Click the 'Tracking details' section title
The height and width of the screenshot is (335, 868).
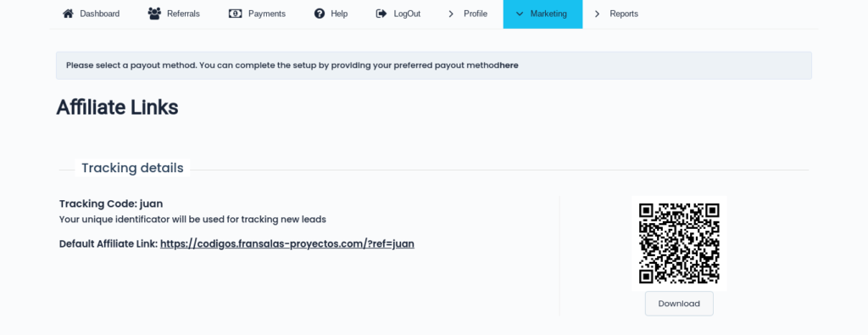click(132, 168)
